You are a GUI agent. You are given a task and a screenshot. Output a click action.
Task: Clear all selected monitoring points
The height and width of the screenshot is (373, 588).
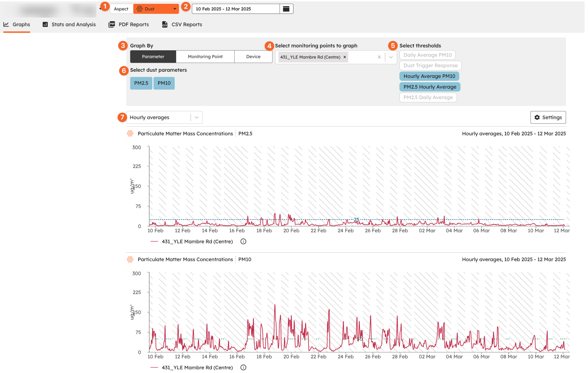pyautogui.click(x=379, y=57)
